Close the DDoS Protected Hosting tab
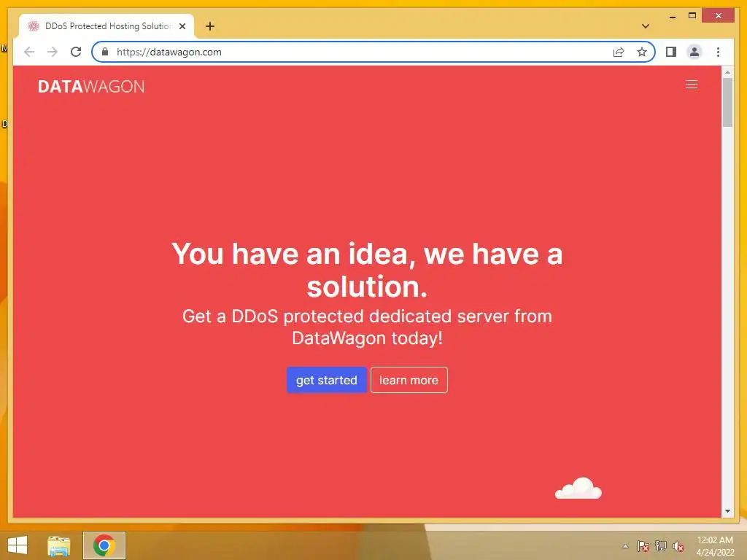Image resolution: width=747 pixels, height=560 pixels. (182, 26)
